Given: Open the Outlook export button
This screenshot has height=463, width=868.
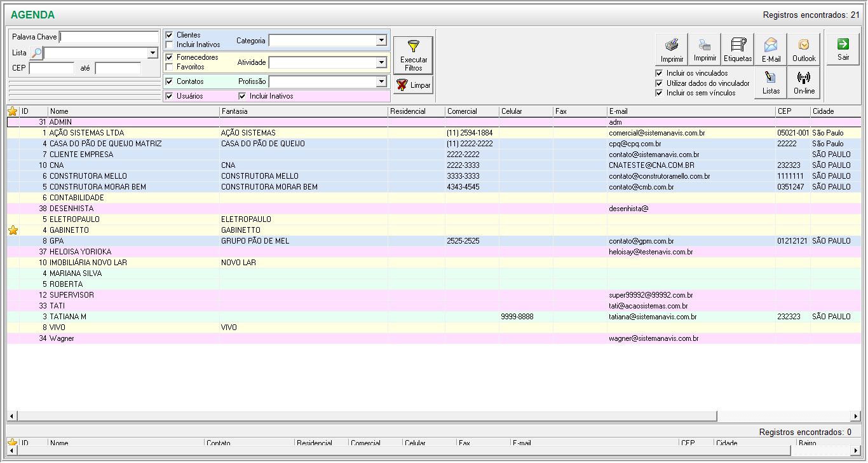Looking at the screenshot, I should (804, 50).
